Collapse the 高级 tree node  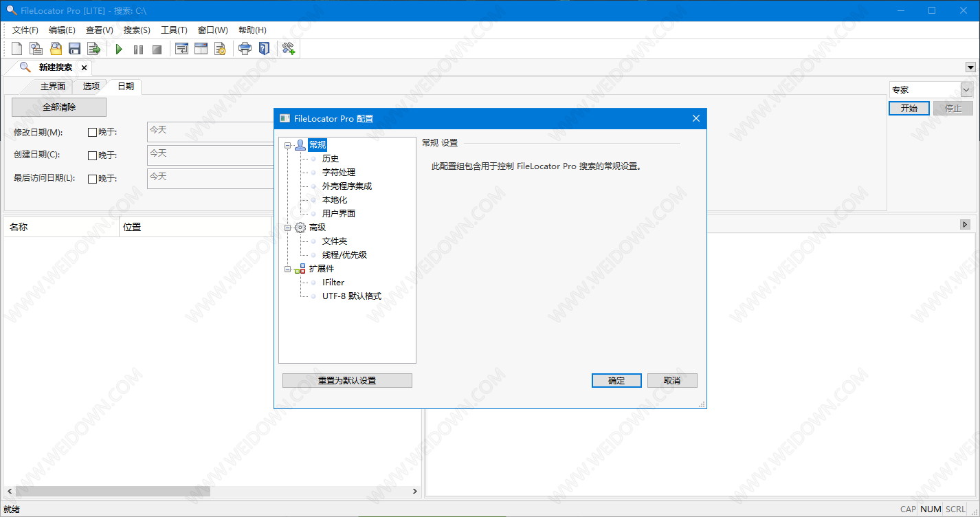[x=288, y=228]
